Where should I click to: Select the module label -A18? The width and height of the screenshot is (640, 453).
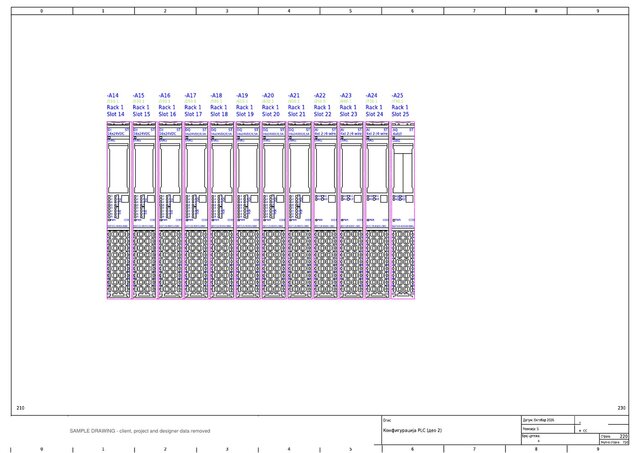216,95
